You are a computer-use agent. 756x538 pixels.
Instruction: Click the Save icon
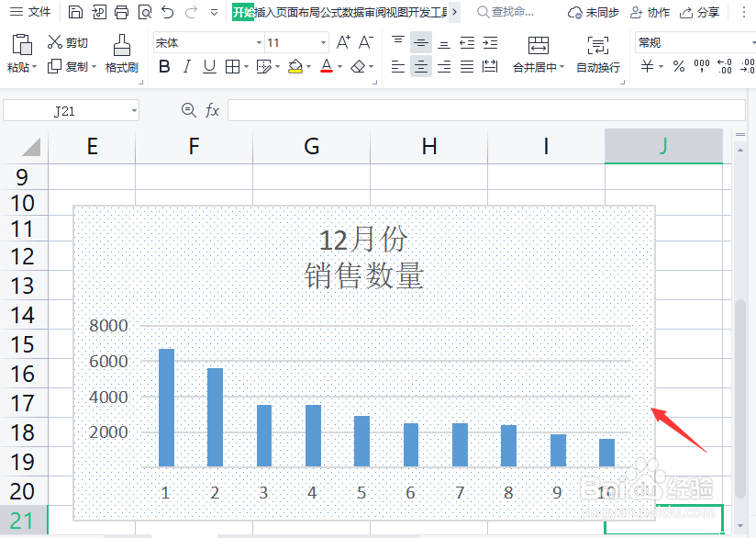tap(76, 12)
